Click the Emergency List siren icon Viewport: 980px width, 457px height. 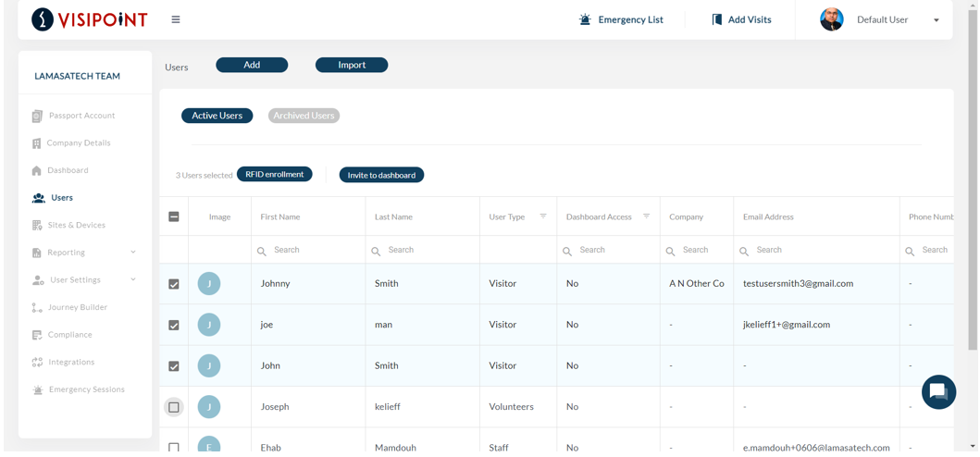[585, 19]
